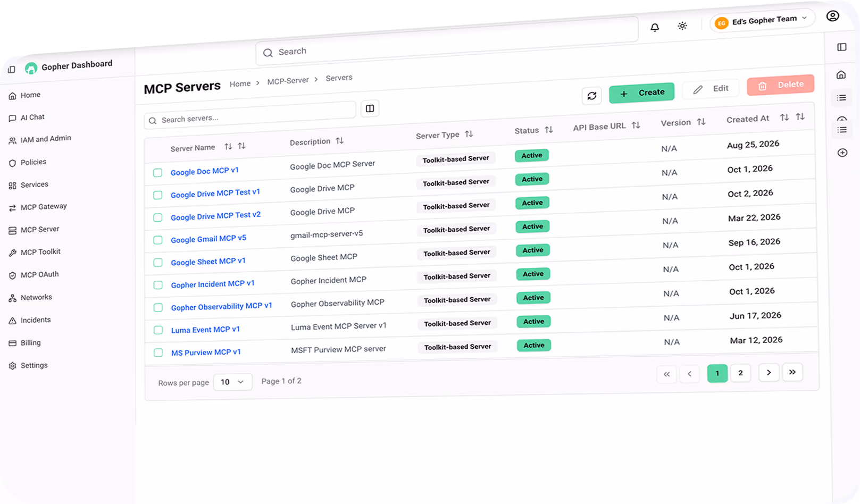Sort by Server Type column
This screenshot has width=860, height=504.
point(469,134)
